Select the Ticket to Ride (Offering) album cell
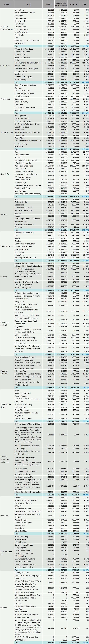89x644 pixels. [x=7, y=28]
